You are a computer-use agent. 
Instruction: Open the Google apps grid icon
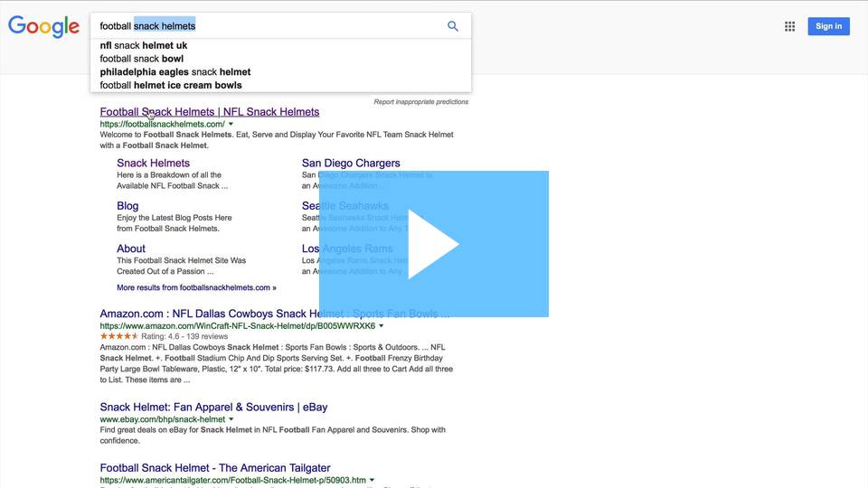coord(790,26)
